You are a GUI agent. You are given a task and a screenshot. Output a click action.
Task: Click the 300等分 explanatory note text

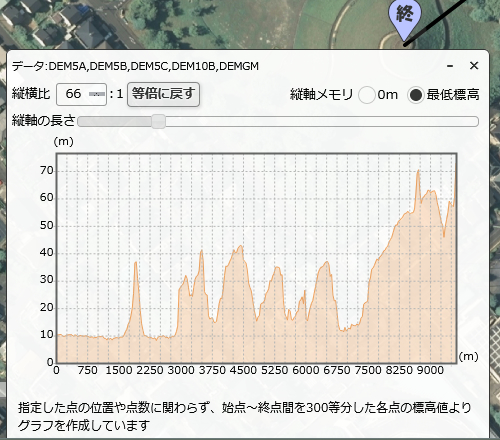244,416
